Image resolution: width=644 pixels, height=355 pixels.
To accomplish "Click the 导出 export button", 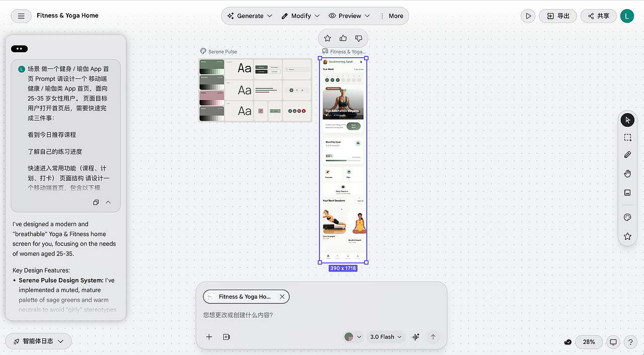I will [557, 16].
